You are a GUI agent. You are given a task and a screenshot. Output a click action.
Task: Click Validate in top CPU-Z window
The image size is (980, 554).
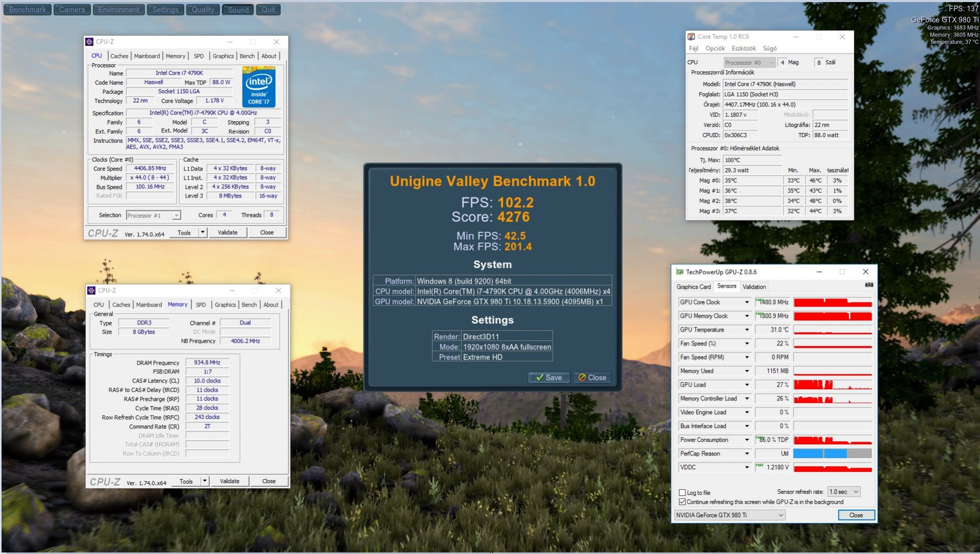228,233
